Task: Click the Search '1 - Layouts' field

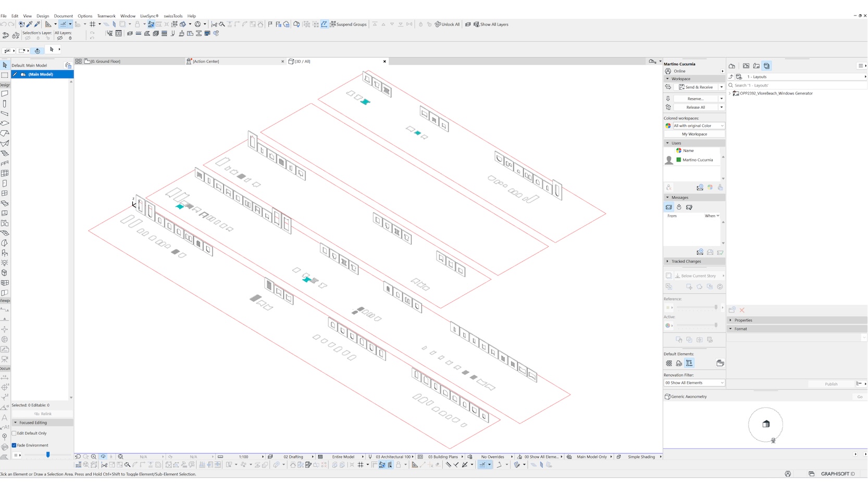Action: [x=797, y=85]
